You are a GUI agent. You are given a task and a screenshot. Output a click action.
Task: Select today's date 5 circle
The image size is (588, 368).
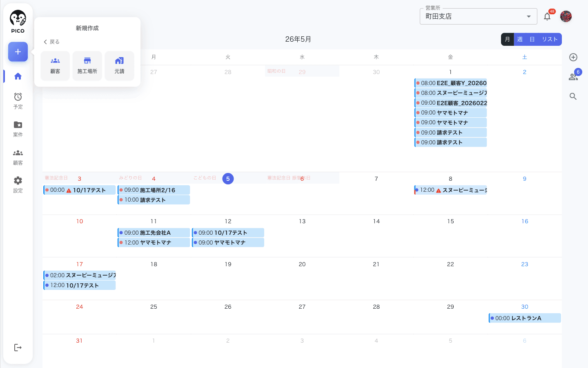tap(228, 179)
